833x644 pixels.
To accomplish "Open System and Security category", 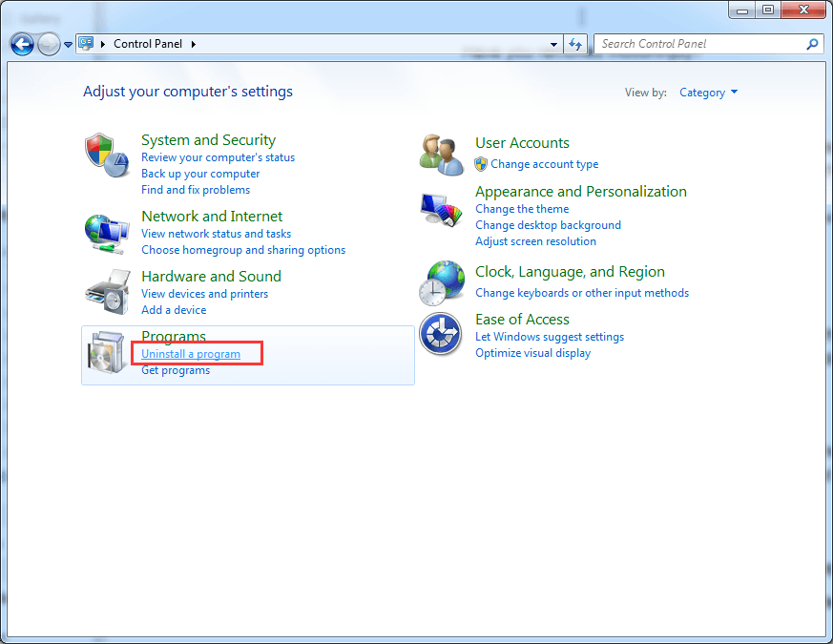I will (208, 139).
